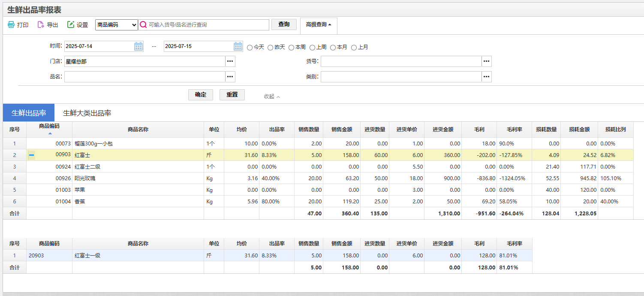The image size is (644, 296).
Task: Click product code 00073
Action: pos(63,144)
